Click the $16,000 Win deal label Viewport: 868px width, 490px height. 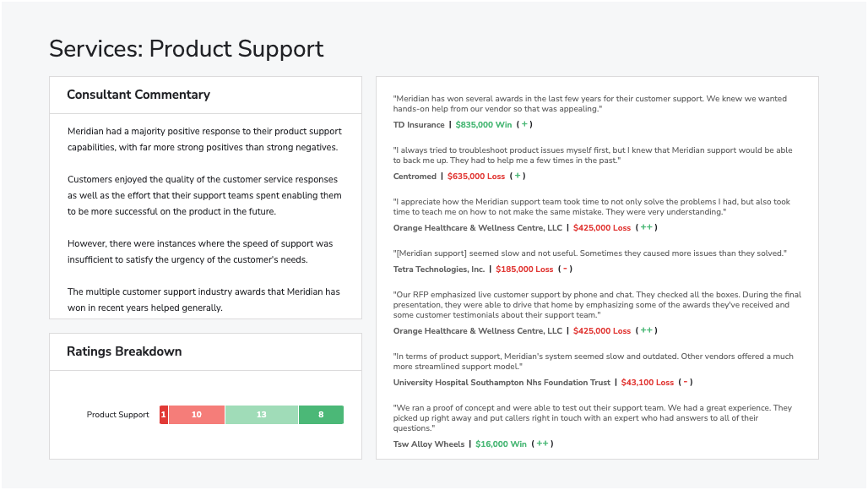(x=501, y=444)
